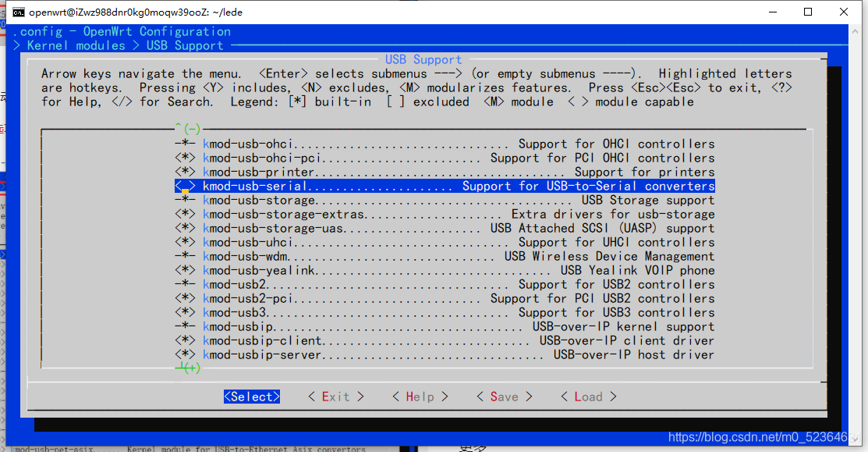Click the 'USB Support' dialog title
The height and width of the screenshot is (452, 868).
[x=423, y=59]
